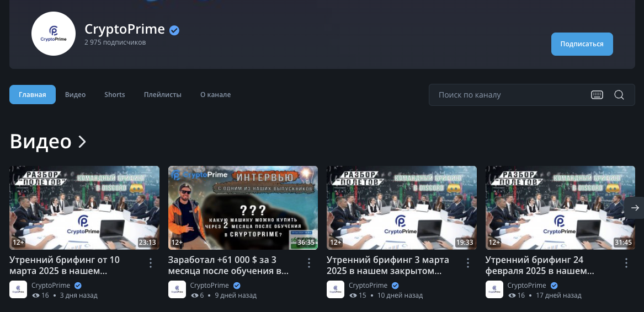Click verified badge under Заработал +61 000 $ video

click(x=237, y=286)
